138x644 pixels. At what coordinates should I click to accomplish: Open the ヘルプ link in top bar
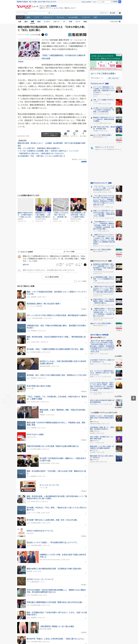pos(94,2)
